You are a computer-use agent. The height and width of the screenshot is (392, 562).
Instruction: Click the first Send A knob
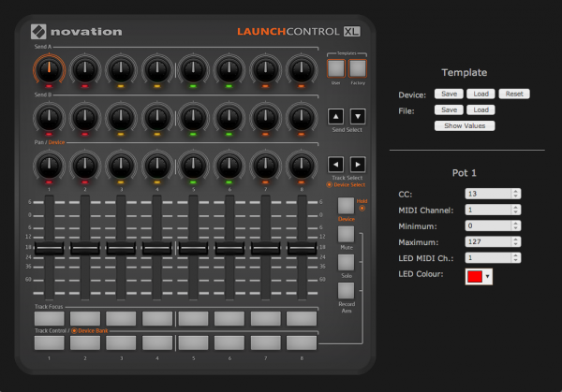tap(48, 68)
